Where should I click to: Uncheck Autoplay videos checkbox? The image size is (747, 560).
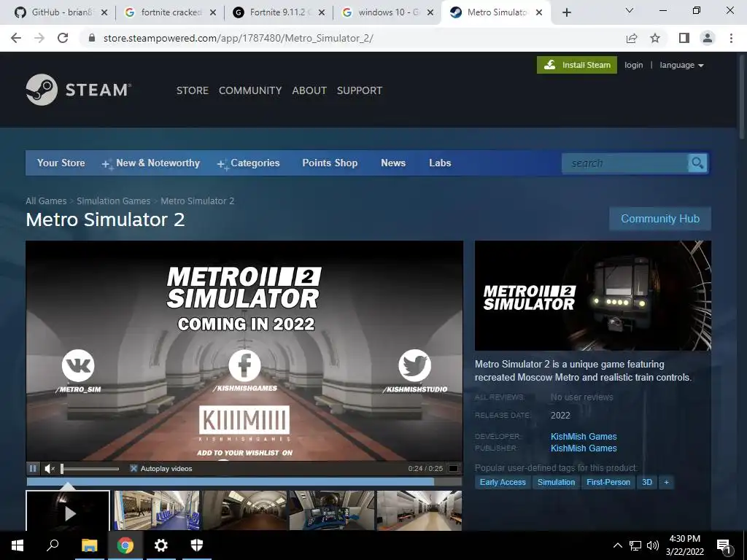pyautogui.click(x=134, y=469)
